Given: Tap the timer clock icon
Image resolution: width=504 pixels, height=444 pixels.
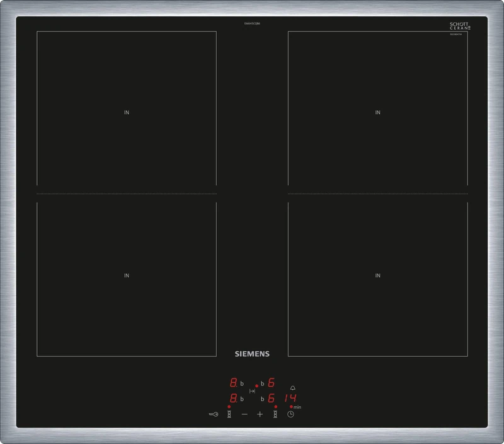Looking at the screenshot, I should coord(290,414).
